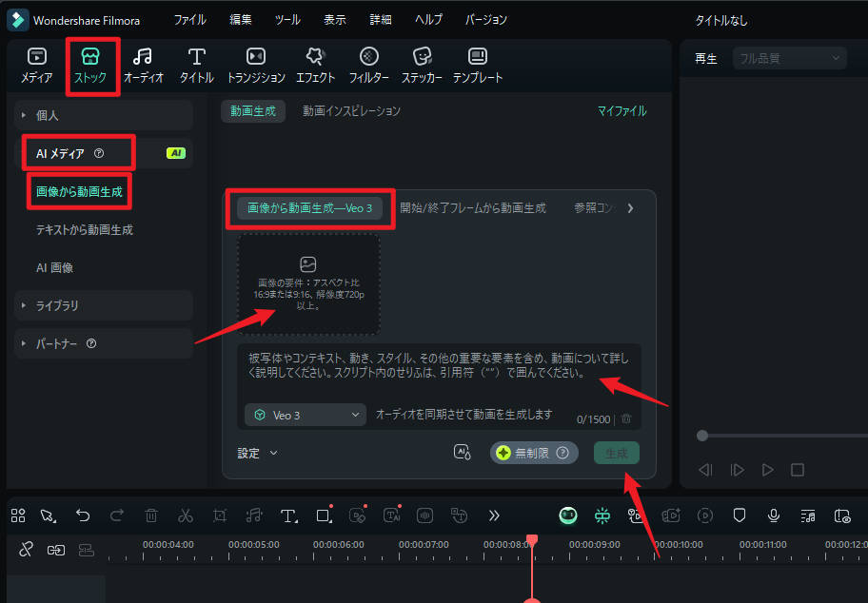Select the pointer selection tool
868x603 pixels.
49,515
